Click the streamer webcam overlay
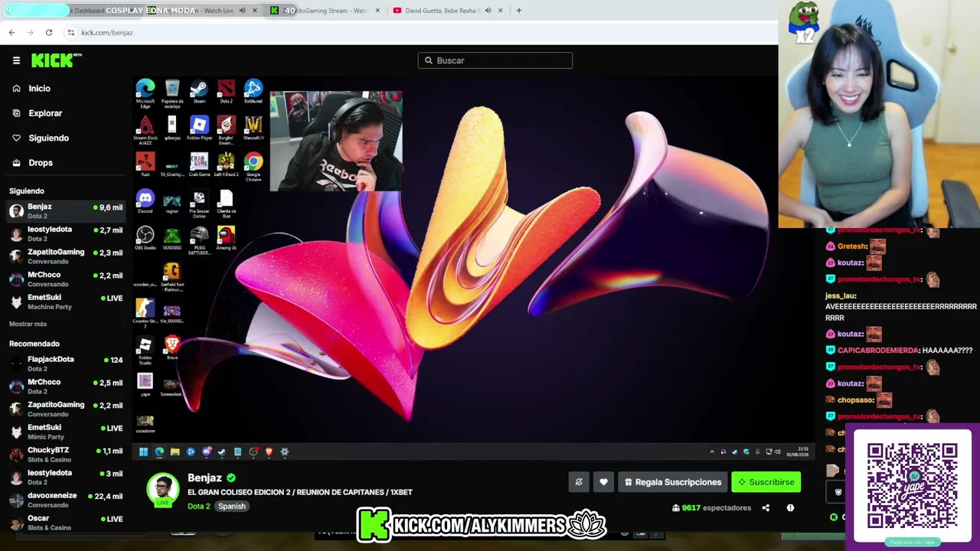 coord(335,141)
